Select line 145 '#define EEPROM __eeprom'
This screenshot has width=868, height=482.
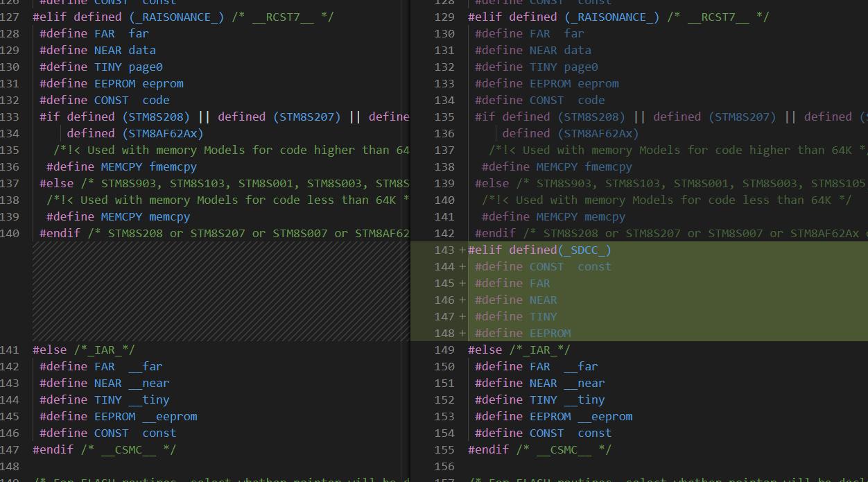tap(119, 416)
